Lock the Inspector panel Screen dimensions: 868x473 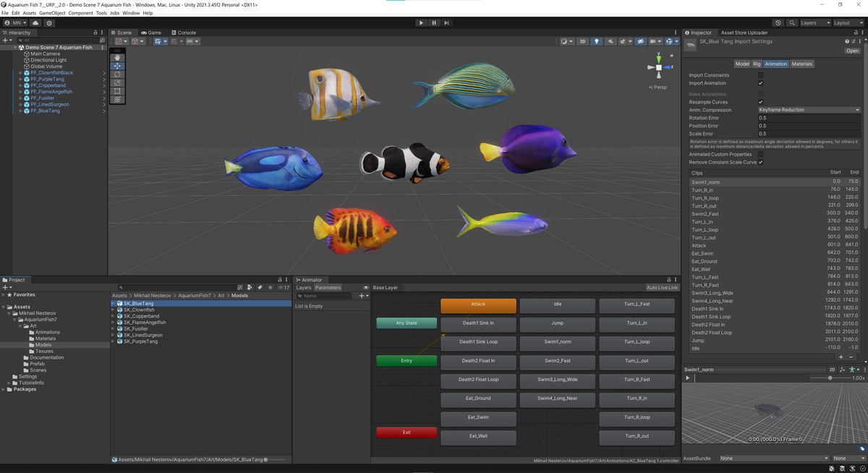point(855,33)
